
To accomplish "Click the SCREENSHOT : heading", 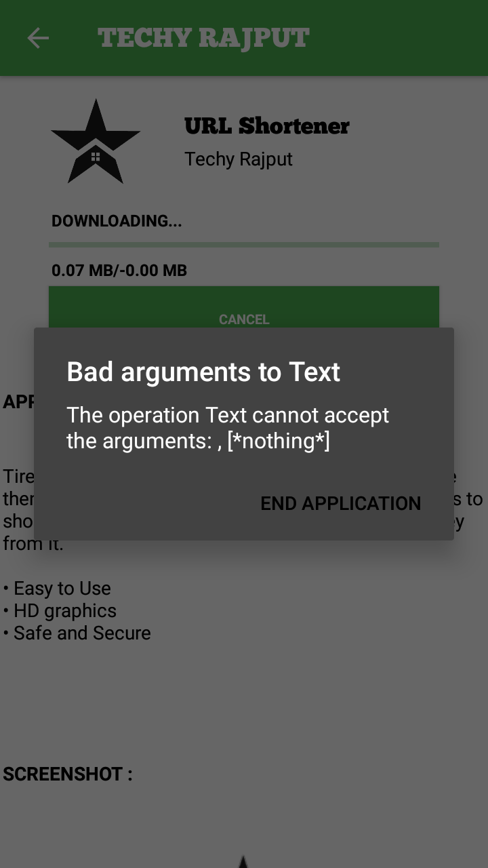I will click(68, 774).
